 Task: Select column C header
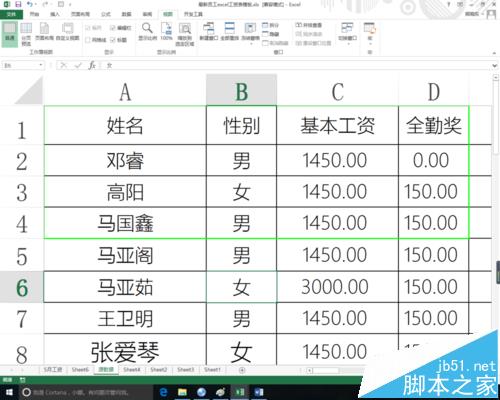pos(337,91)
